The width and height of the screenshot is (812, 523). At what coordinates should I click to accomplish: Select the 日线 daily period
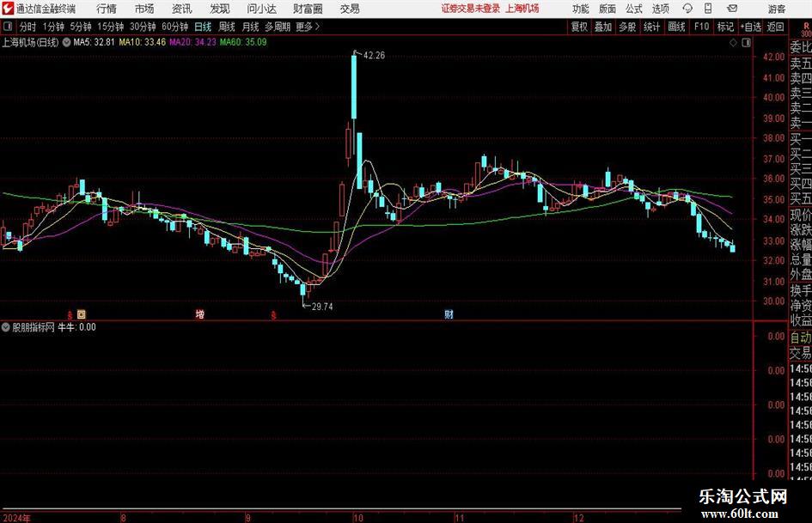(x=203, y=27)
